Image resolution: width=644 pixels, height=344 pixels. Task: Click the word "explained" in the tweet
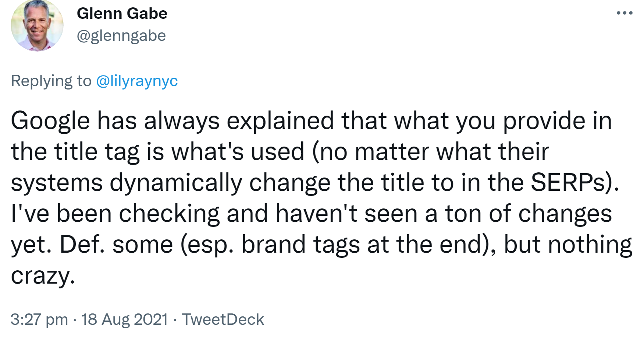pos(280,121)
